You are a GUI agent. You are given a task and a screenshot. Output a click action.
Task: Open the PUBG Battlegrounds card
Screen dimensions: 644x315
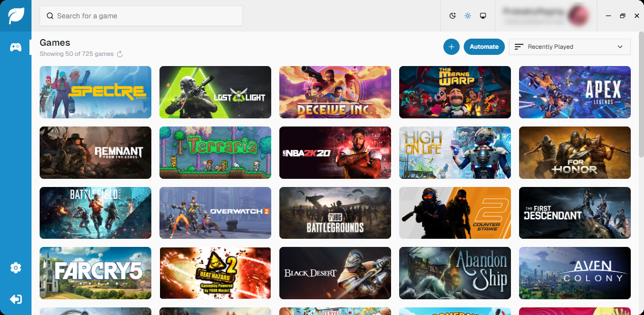(335, 213)
